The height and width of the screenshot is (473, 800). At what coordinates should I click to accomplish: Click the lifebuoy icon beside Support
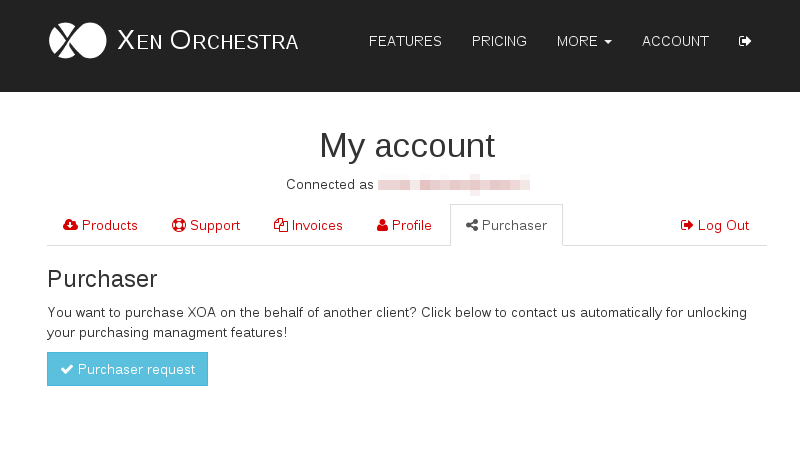pyautogui.click(x=179, y=225)
